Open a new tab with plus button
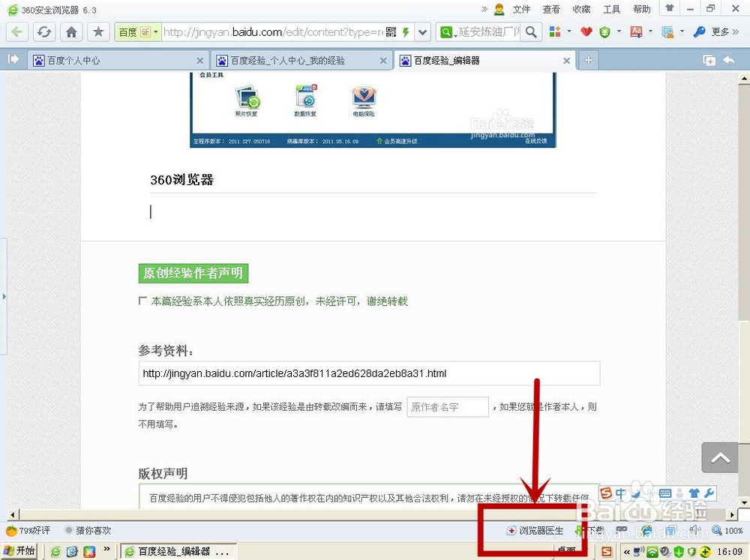 589,60
